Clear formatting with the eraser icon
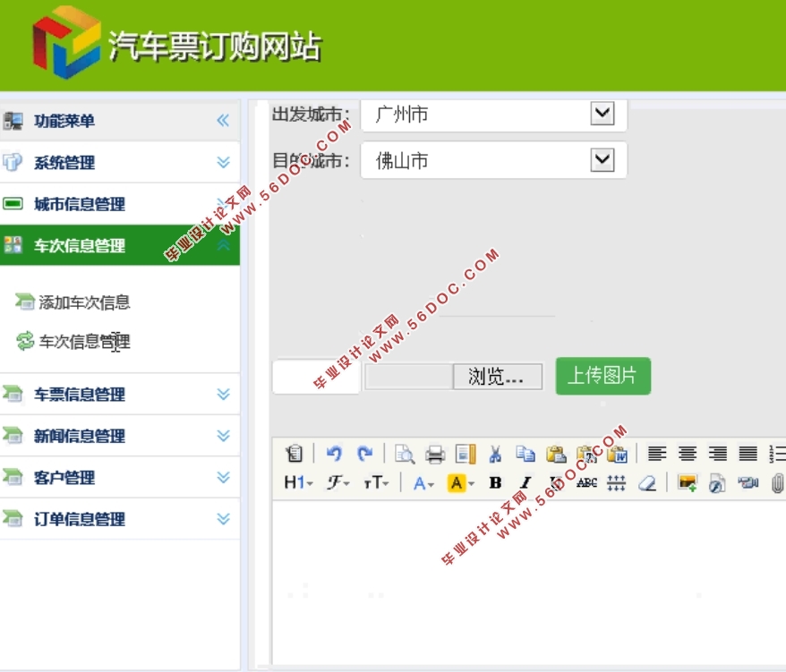 647,482
